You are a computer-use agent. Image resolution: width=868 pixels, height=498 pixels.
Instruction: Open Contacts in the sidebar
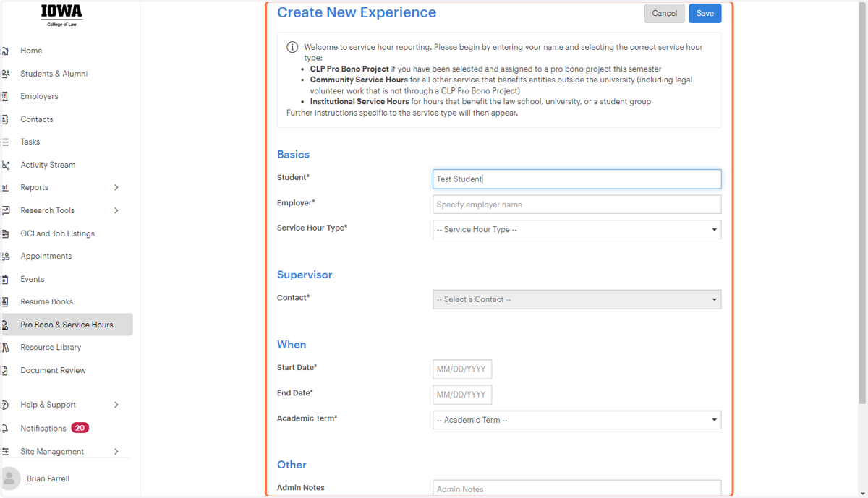(36, 119)
